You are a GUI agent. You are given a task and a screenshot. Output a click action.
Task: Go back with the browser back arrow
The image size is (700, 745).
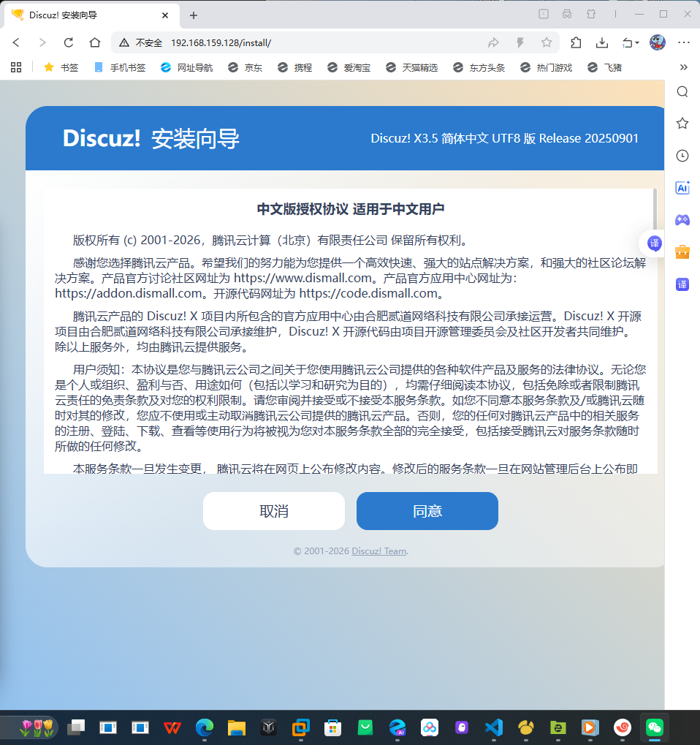pos(16,42)
